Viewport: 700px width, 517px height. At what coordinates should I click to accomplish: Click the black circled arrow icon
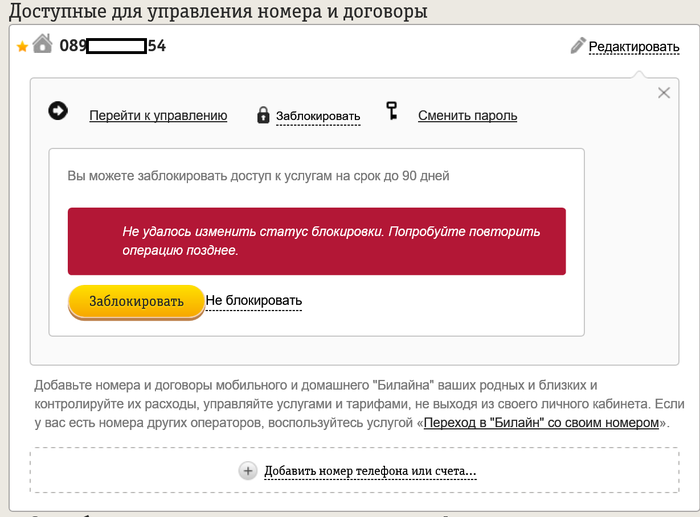[58, 111]
